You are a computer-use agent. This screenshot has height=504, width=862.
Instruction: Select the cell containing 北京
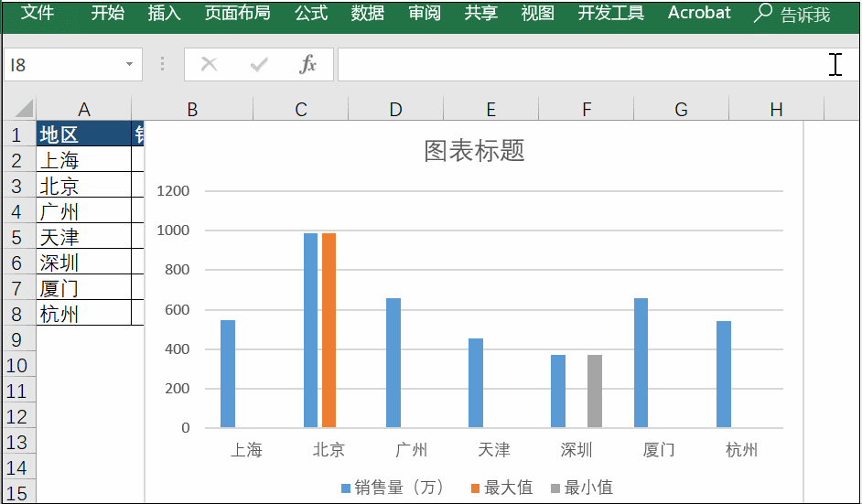[x=83, y=185]
